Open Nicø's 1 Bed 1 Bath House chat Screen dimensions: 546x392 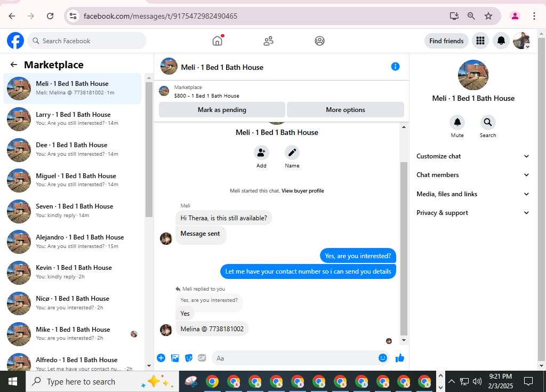tap(73, 303)
